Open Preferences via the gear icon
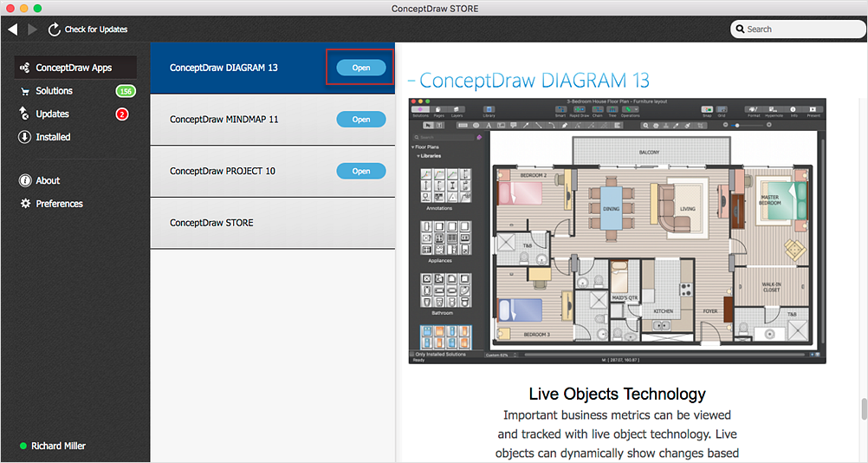 click(x=25, y=203)
